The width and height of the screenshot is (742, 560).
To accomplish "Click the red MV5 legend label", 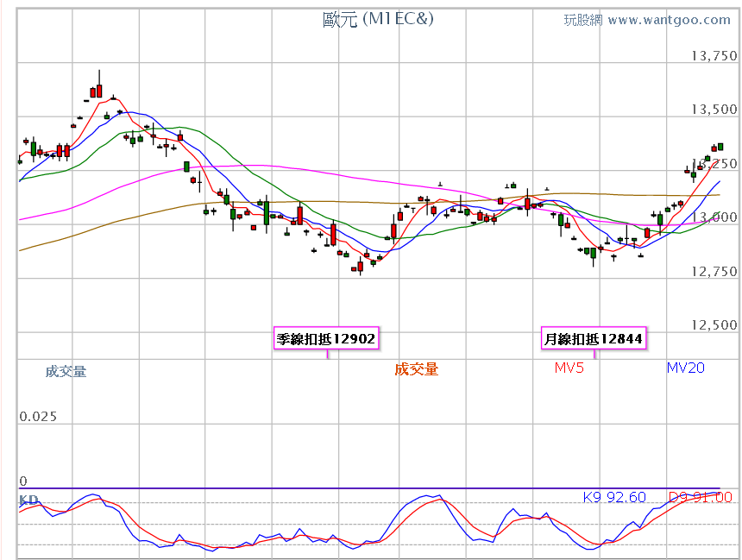I will (x=569, y=368).
